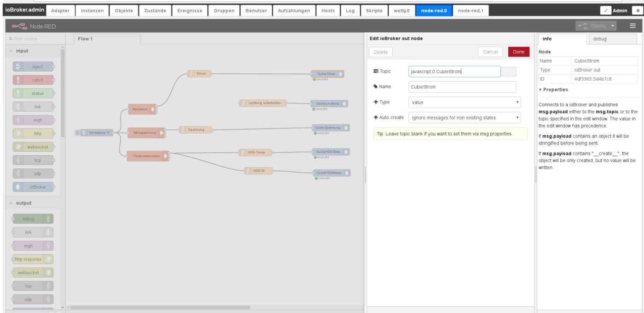Viewport: 644px width, 313px height.
Task: Click the Strom function node
Action: point(200,74)
